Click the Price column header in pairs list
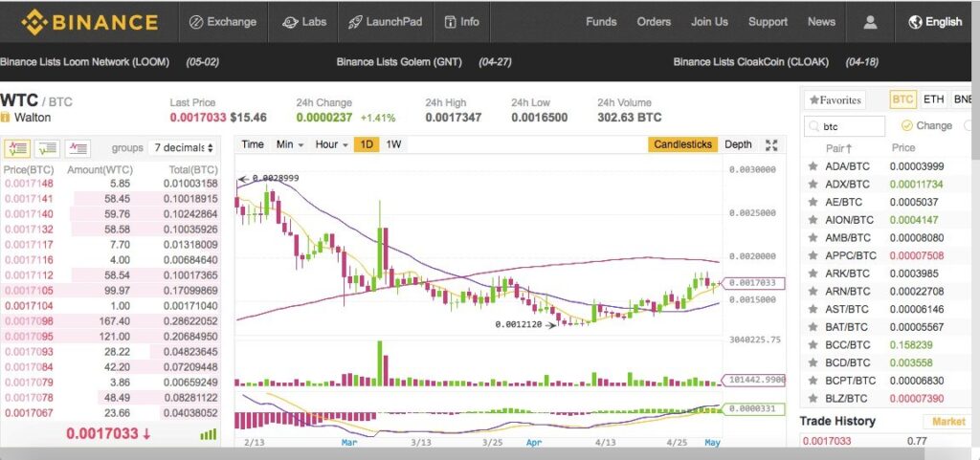Screen dimensions: 980x460 tap(903, 148)
